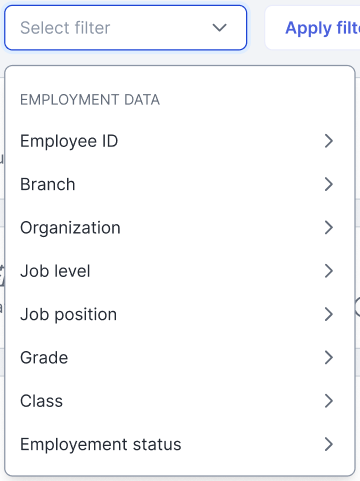Open Job level submenu arrow
Screen dimensions: 360x481
point(329,271)
